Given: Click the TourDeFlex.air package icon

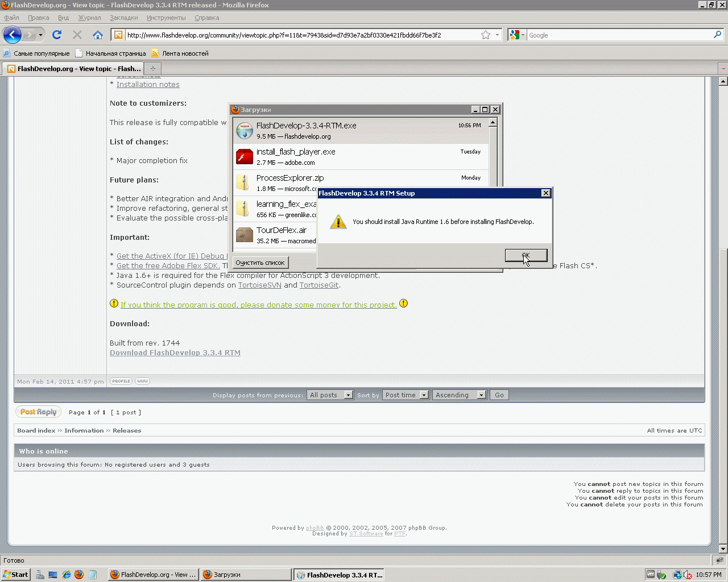Looking at the screenshot, I should coord(245,235).
